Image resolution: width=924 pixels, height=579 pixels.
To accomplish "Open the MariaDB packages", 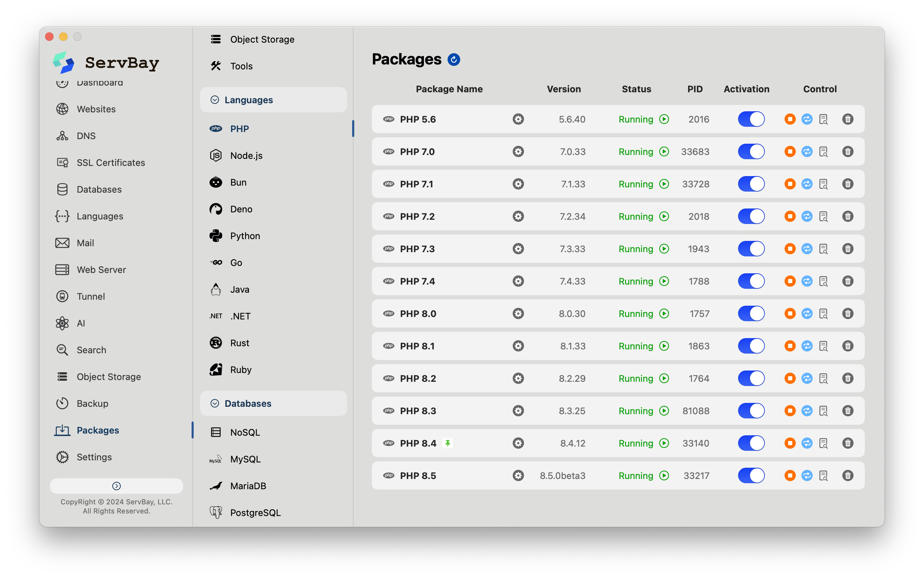I will point(248,486).
